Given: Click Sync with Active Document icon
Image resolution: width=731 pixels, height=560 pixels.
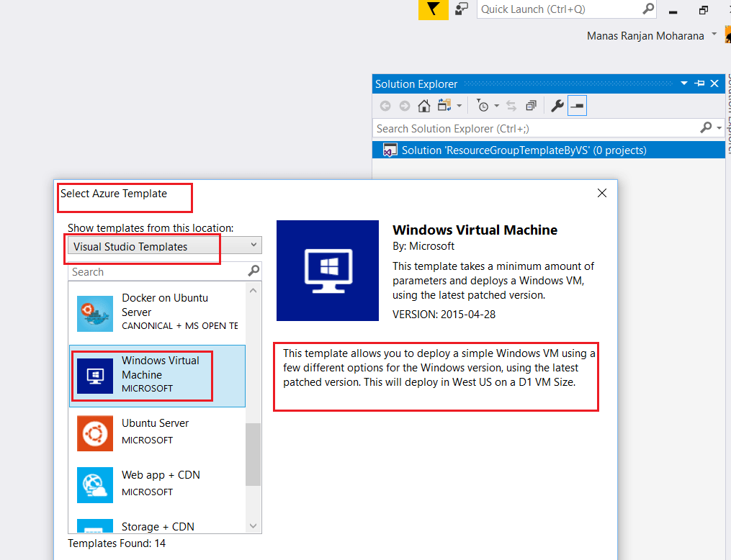Looking at the screenshot, I should [511, 107].
